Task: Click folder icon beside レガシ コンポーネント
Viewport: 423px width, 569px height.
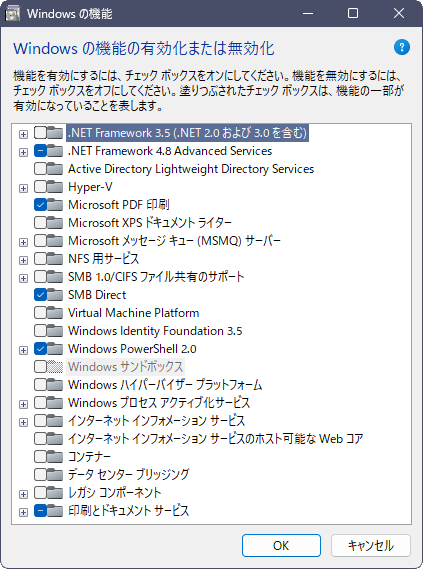Action: tap(55, 492)
